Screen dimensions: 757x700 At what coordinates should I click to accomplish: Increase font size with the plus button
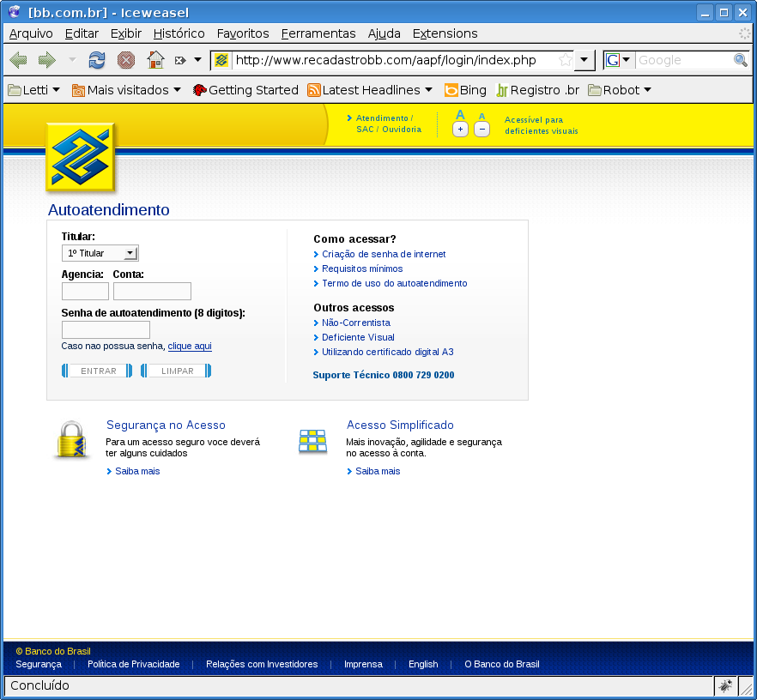pyautogui.click(x=460, y=129)
